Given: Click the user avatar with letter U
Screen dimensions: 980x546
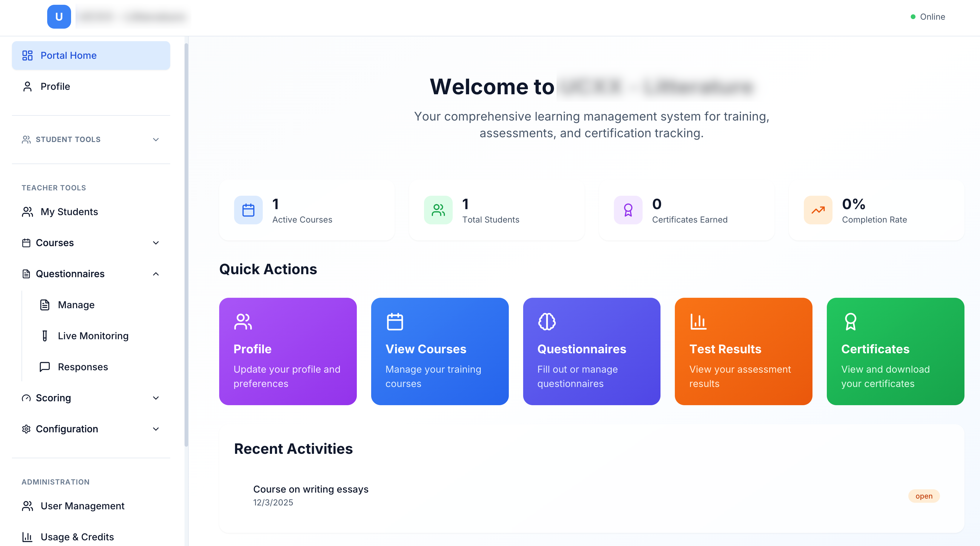Looking at the screenshot, I should (59, 16).
